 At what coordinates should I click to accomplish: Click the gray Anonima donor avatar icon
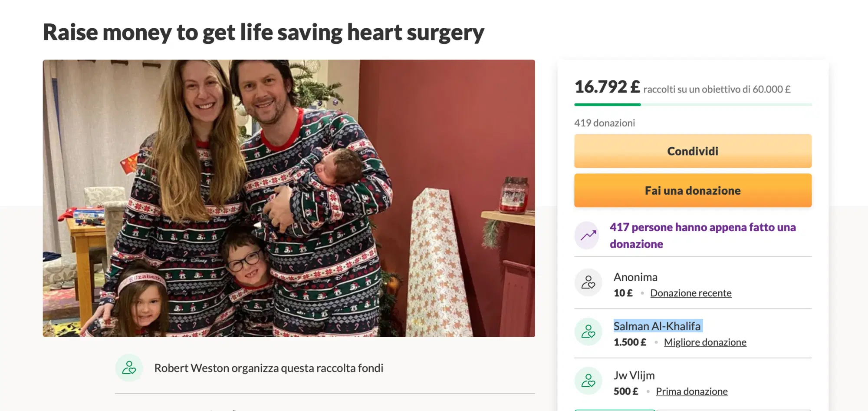588,283
